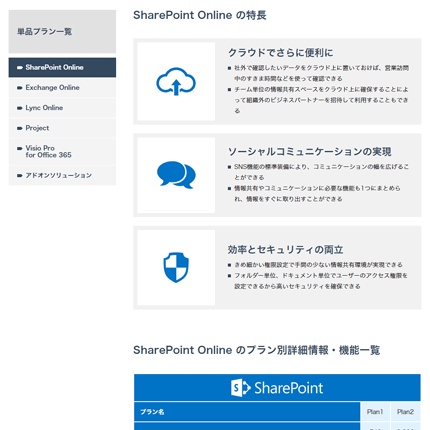
Task: Open Visio Pro for Office 365
Action: tap(62, 152)
